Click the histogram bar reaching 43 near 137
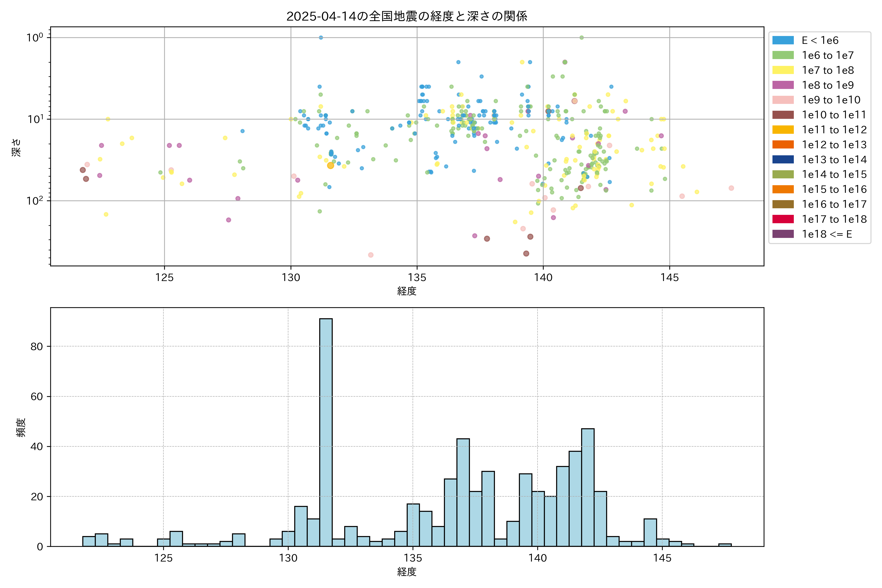This screenshot has width=882, height=588. pyautogui.click(x=463, y=492)
